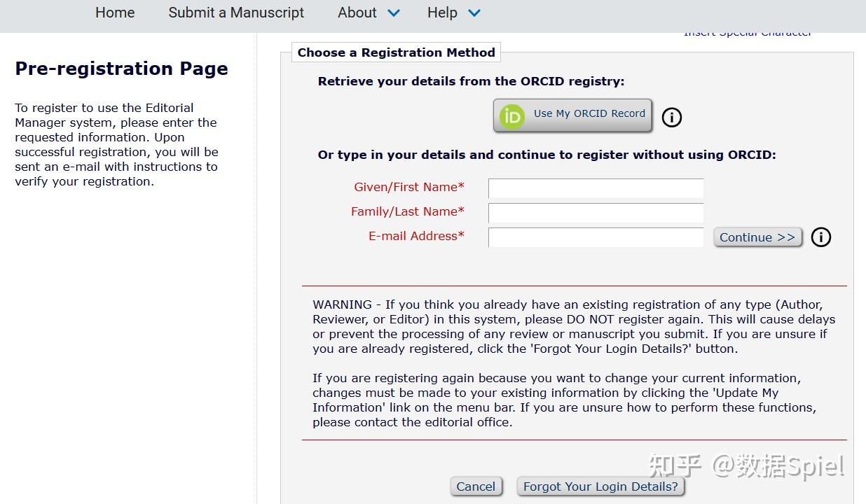Click the green ORCID iD logo

click(x=512, y=116)
